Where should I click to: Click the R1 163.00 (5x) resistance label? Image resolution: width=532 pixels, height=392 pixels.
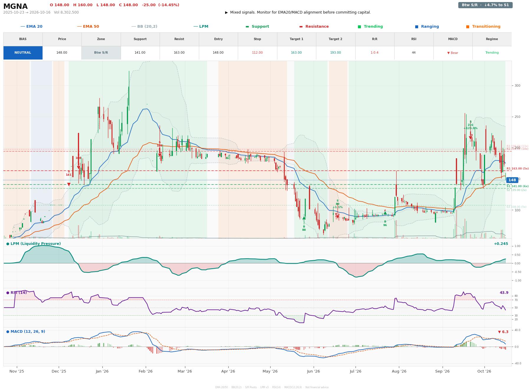[x=518, y=169]
